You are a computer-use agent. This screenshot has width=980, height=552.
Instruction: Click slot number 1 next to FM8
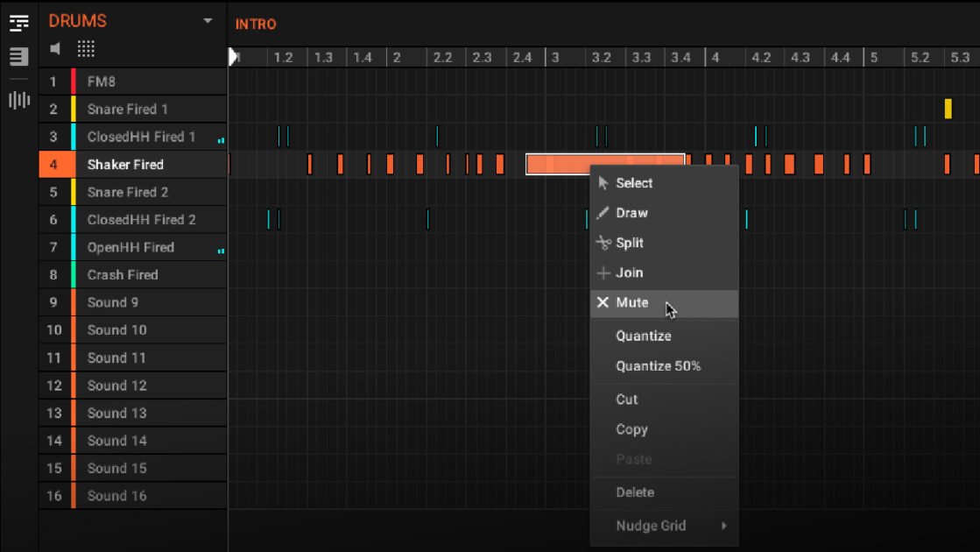53,81
